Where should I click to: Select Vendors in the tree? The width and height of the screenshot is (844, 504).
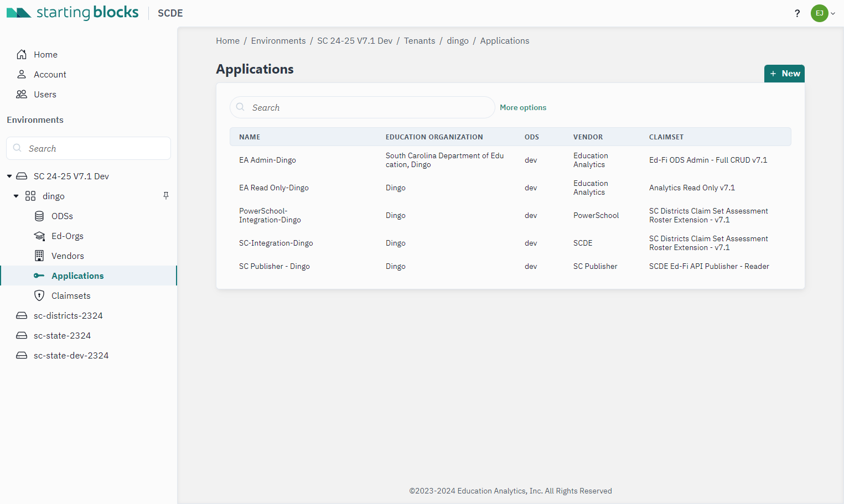(68, 256)
